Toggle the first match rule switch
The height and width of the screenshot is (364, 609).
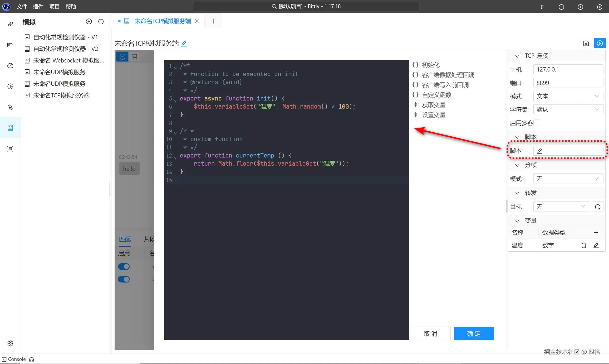124,267
